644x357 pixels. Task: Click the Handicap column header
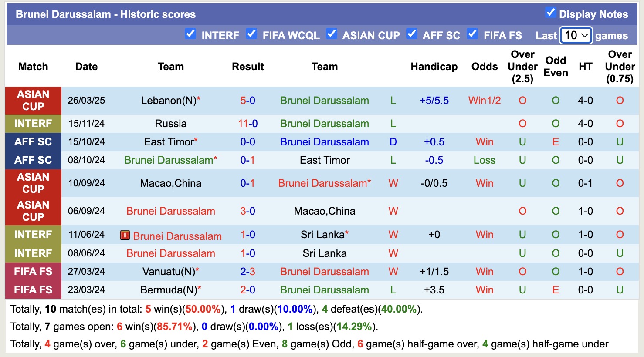[x=434, y=67]
